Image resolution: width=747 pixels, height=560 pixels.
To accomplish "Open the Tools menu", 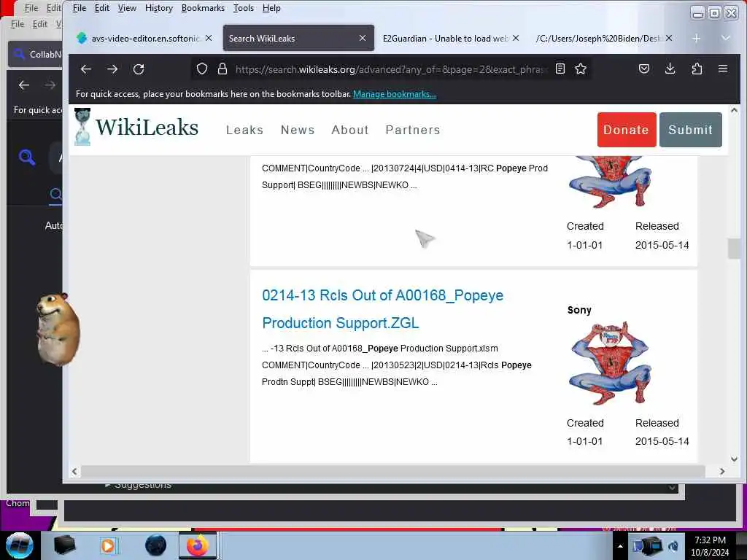I will [244, 8].
